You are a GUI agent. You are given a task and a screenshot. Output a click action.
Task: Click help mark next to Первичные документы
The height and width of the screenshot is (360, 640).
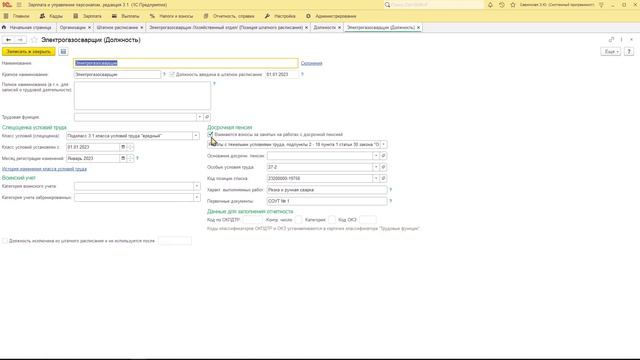(391, 201)
